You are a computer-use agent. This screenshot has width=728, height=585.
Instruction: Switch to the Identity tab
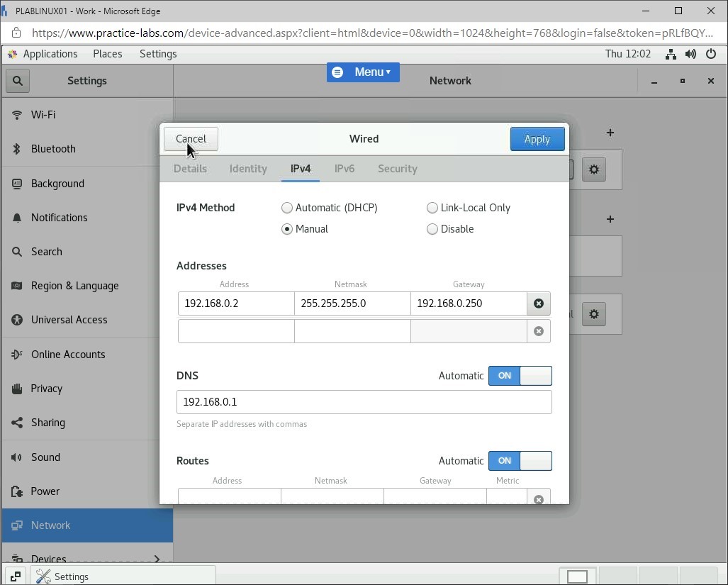[x=248, y=169]
